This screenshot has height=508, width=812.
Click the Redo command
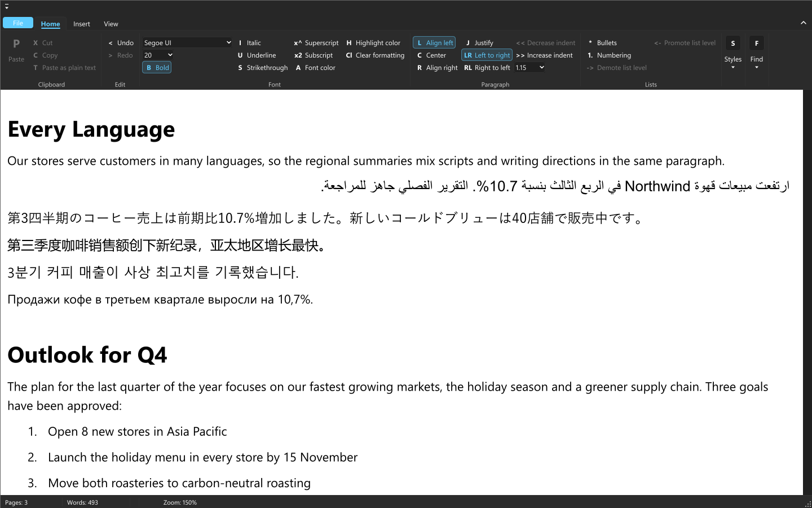tap(120, 55)
